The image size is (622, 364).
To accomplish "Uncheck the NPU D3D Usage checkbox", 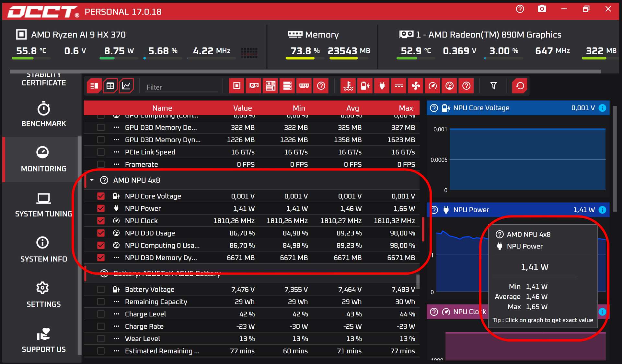I will 101,233.
